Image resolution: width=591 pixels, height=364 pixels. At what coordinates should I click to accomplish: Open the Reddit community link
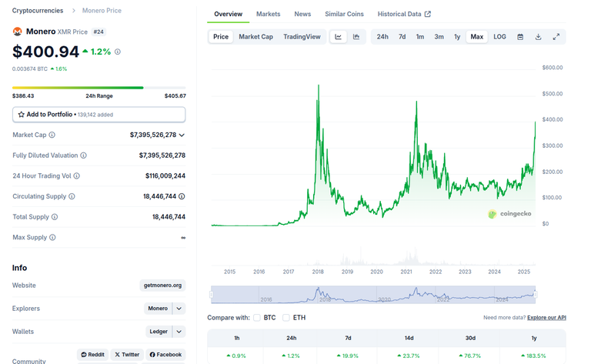coord(92,355)
